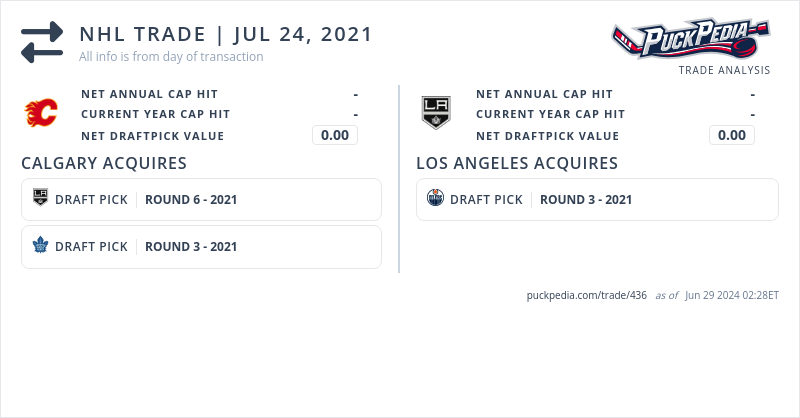Click the Calgary Flames team logo

pos(41,114)
